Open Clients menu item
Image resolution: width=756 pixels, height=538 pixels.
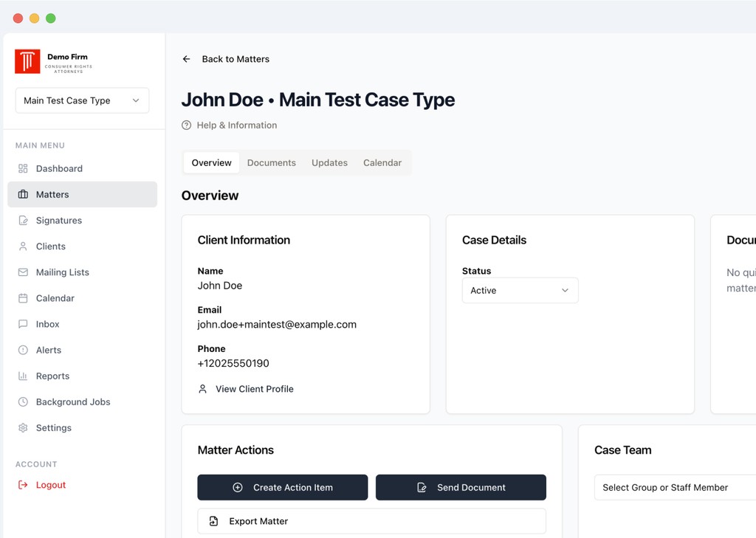click(x=83, y=246)
